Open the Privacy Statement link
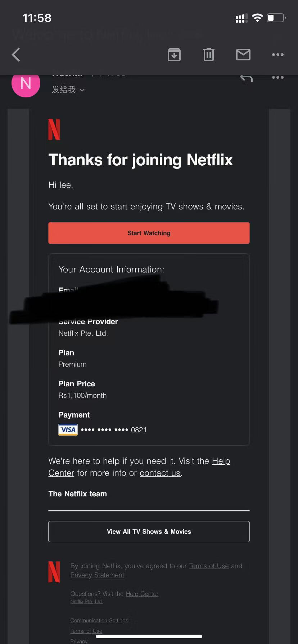 (x=97, y=575)
